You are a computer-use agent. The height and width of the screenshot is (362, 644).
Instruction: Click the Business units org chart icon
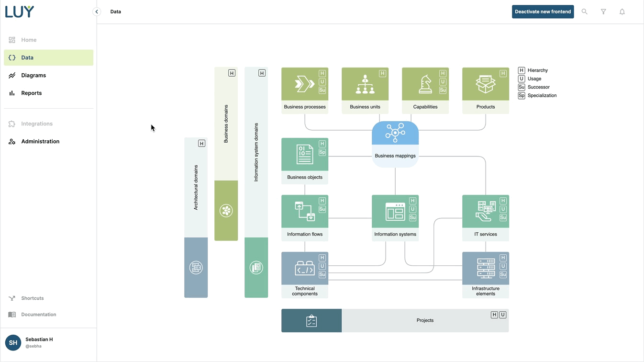pos(365,84)
